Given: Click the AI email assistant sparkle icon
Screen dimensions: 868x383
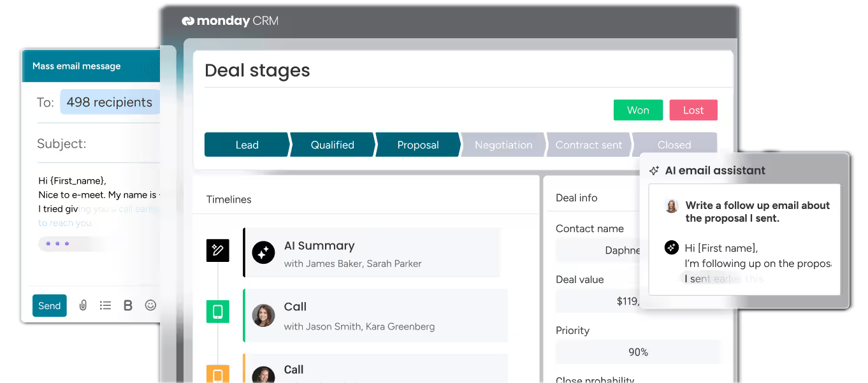Looking at the screenshot, I should click(654, 171).
